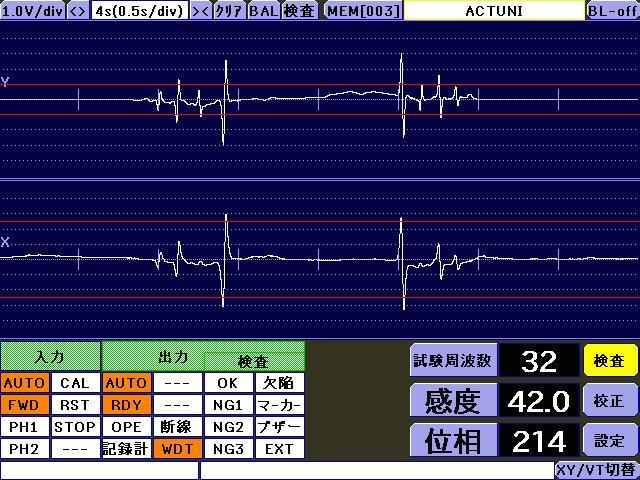Screen dimensions: 640x480
Task: Click the 位相 phase button
Action: coord(452,441)
